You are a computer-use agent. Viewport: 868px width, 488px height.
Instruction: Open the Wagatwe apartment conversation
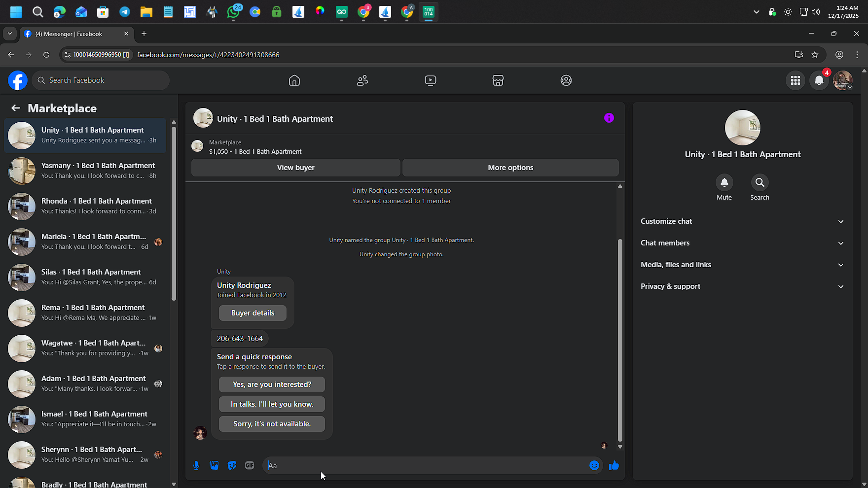pyautogui.click(x=85, y=349)
